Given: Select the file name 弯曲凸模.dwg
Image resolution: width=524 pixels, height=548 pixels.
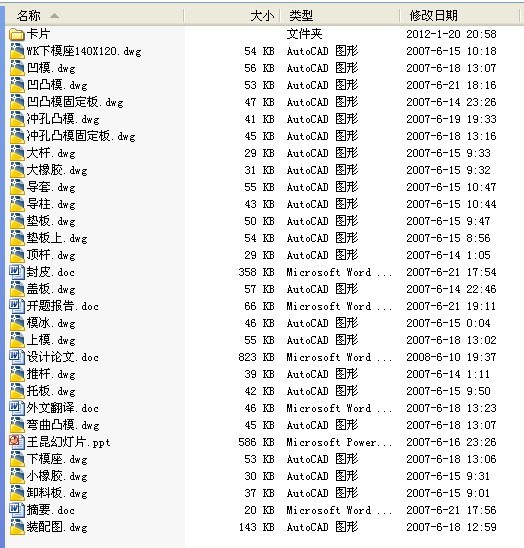Looking at the screenshot, I should pyautogui.click(x=63, y=425).
